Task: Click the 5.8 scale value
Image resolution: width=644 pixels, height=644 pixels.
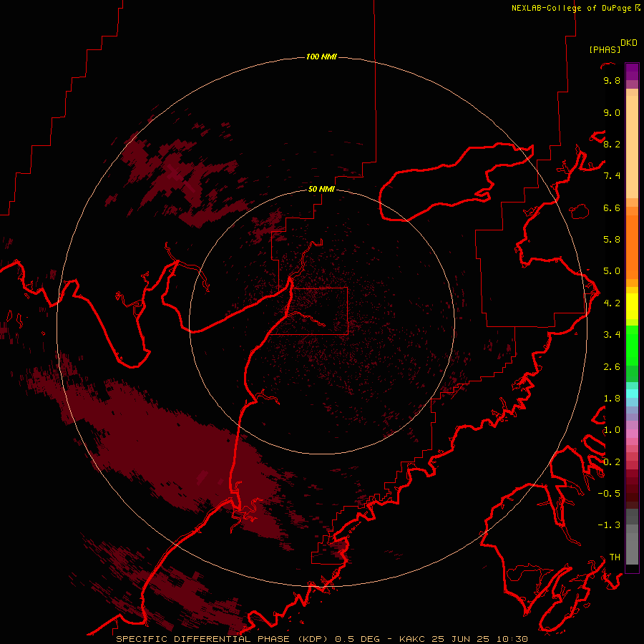Action: coord(612,240)
